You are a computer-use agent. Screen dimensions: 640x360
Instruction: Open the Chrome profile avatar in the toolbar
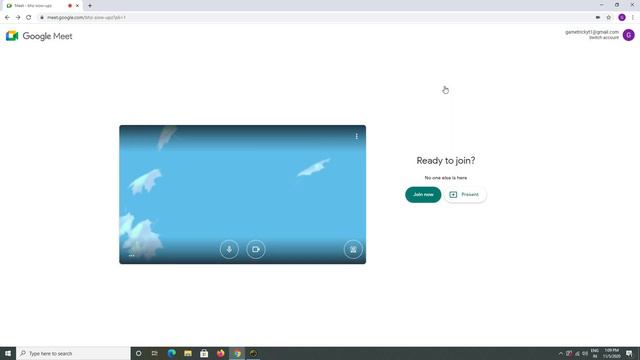click(622, 18)
